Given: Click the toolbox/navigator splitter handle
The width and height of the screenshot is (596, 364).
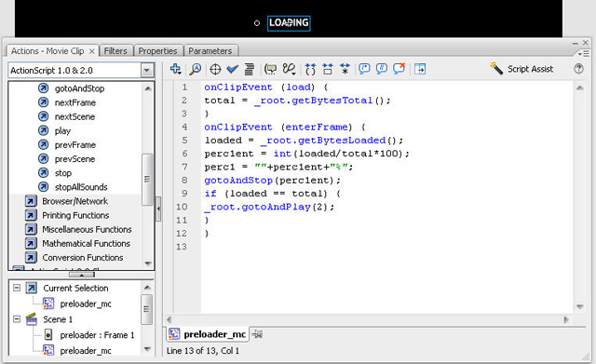Looking at the screenshot, I should coord(82,275).
